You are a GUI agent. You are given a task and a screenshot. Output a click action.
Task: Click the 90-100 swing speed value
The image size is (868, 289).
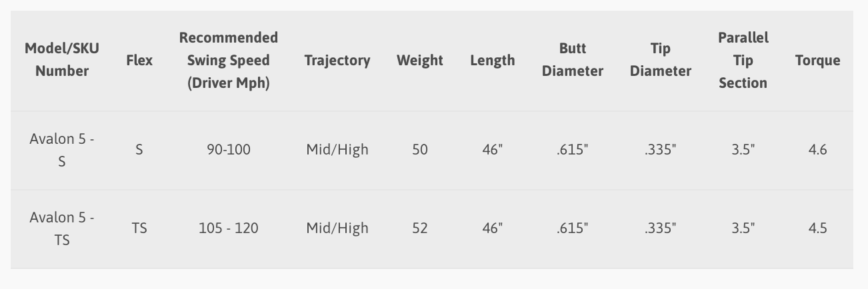[229, 149]
